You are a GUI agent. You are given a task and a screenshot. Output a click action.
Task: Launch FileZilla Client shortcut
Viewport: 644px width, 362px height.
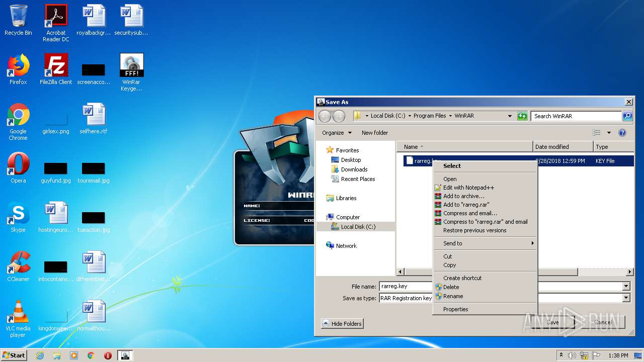[x=56, y=69]
